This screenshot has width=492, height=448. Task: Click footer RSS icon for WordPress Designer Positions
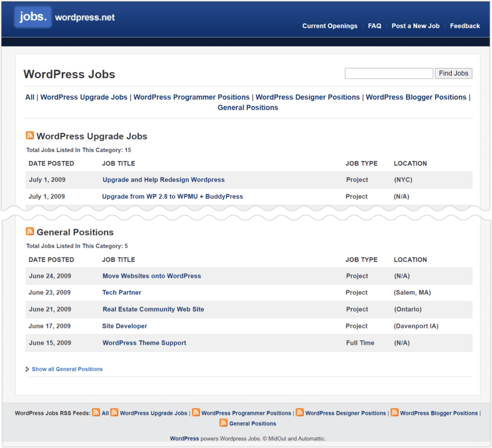tap(300, 412)
